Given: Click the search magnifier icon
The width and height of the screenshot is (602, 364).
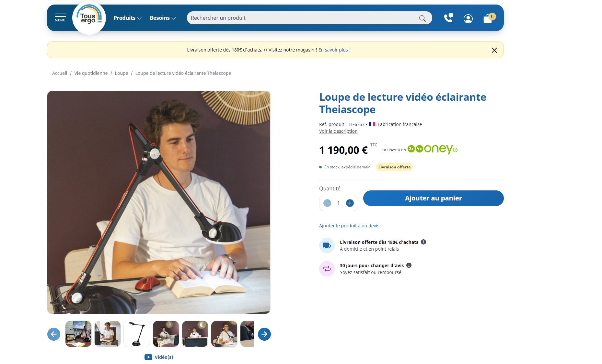Looking at the screenshot, I should tap(422, 18).
